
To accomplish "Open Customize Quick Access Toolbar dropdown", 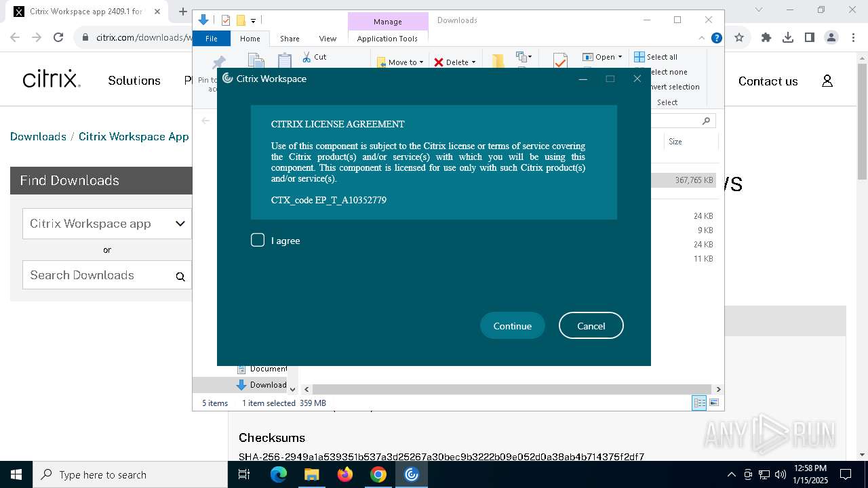I will tap(254, 21).
